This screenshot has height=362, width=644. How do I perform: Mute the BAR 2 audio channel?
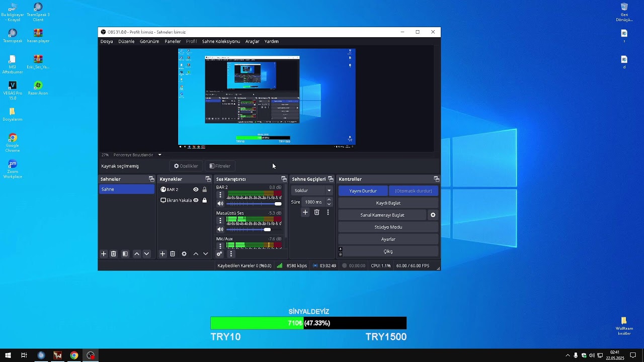(220, 204)
